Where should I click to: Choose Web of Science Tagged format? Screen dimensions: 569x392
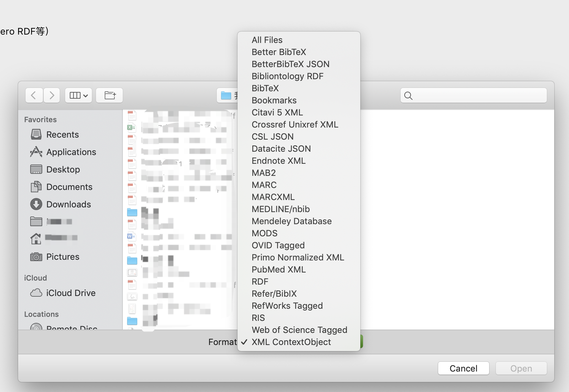tap(299, 330)
